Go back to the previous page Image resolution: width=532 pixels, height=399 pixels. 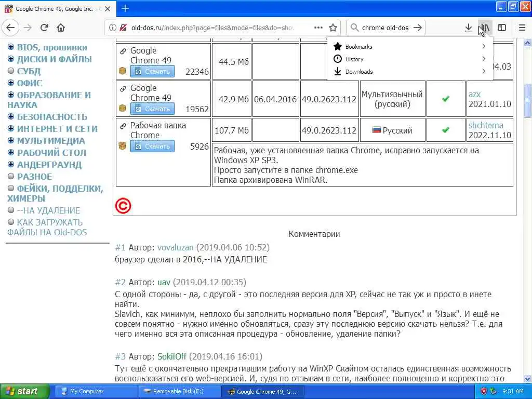(x=10, y=28)
